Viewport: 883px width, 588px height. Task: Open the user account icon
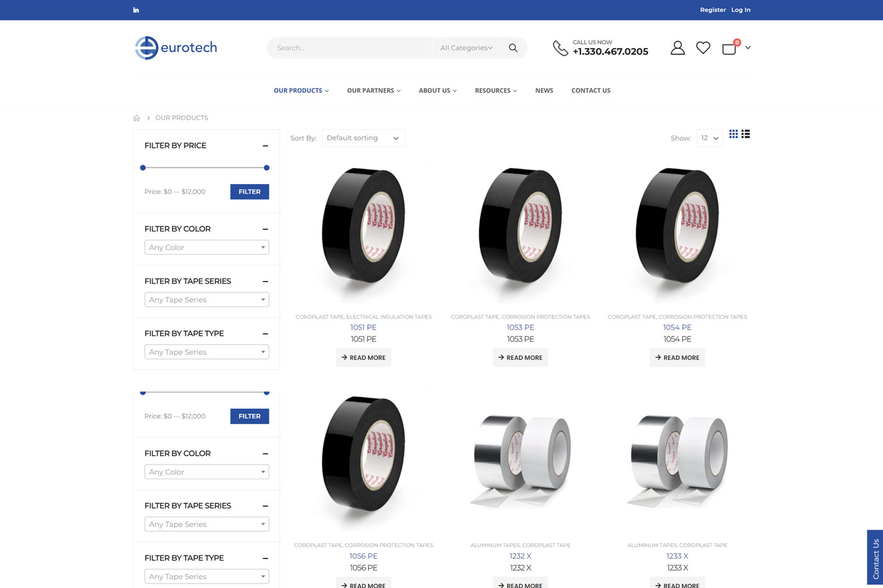678,48
